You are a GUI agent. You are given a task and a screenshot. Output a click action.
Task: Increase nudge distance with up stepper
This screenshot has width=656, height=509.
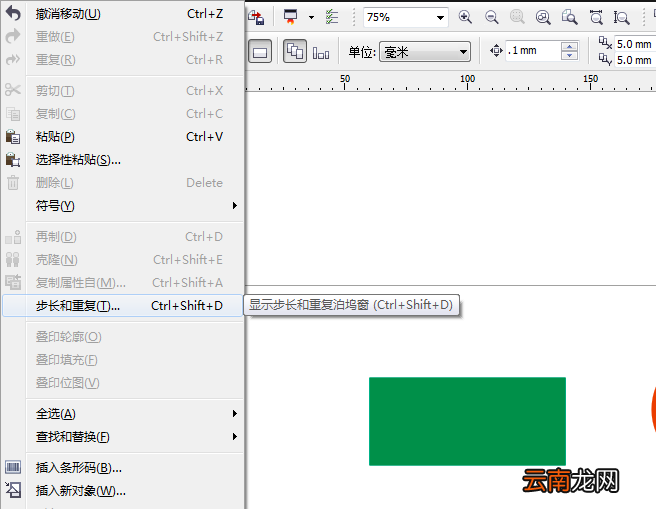point(569,46)
